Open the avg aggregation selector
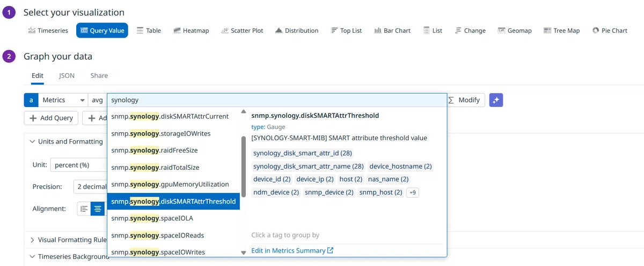The width and height of the screenshot is (644, 266). click(x=97, y=100)
